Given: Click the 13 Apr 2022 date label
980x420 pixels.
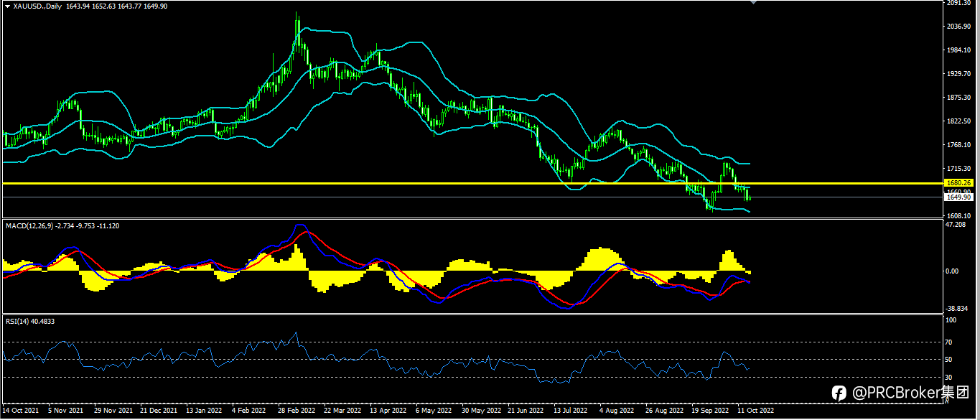Looking at the screenshot, I should 388,411.
